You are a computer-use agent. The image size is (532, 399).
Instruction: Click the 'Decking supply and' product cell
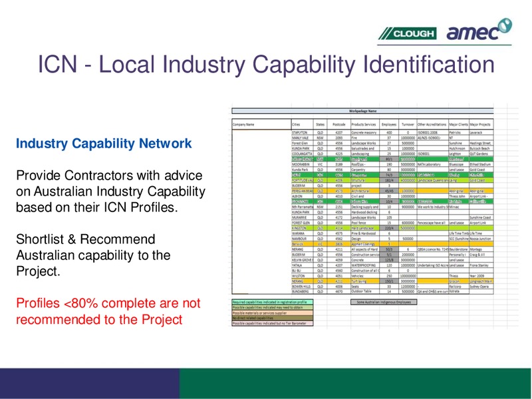click(x=365, y=207)
